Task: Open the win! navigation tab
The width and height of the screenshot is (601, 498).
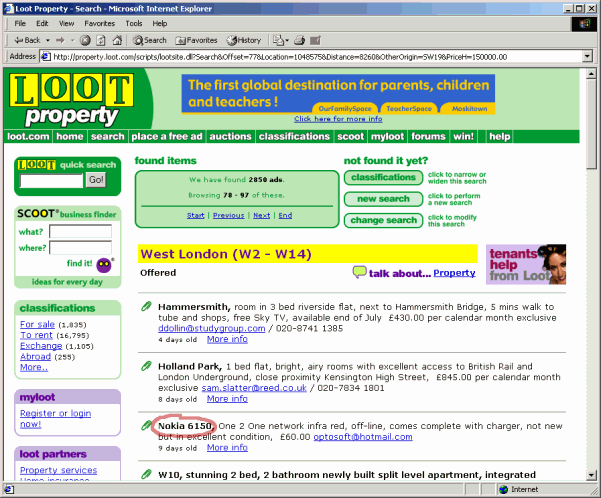Action: tap(463, 136)
